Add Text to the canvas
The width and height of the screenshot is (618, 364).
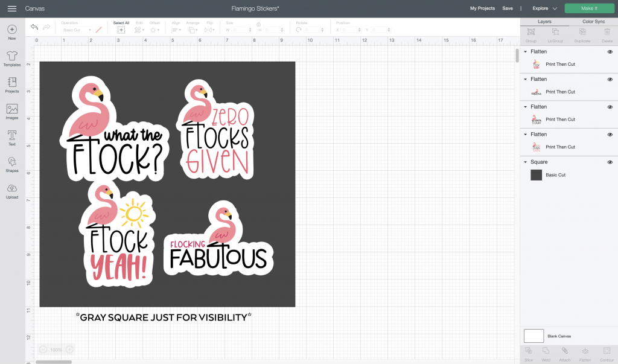coord(12,138)
